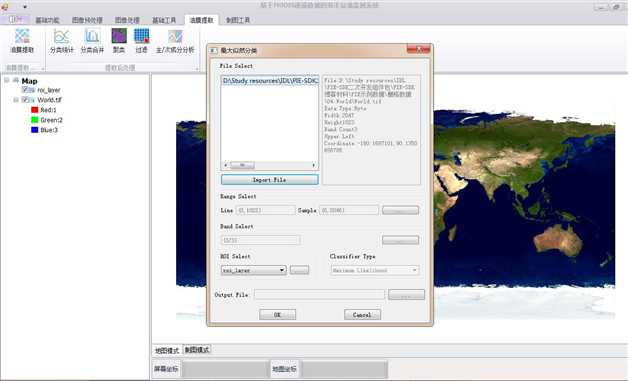Select the Green:2 band entry
This screenshot has width=628, height=381.
click(51, 120)
